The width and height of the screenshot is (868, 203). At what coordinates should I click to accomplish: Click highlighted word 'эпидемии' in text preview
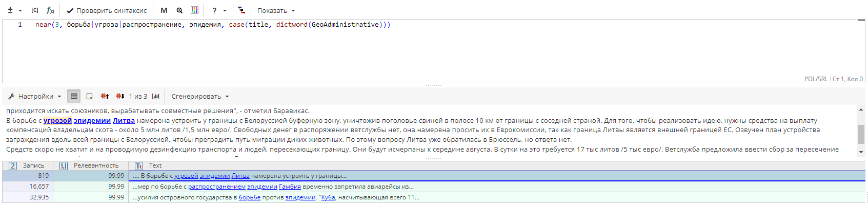click(x=92, y=121)
